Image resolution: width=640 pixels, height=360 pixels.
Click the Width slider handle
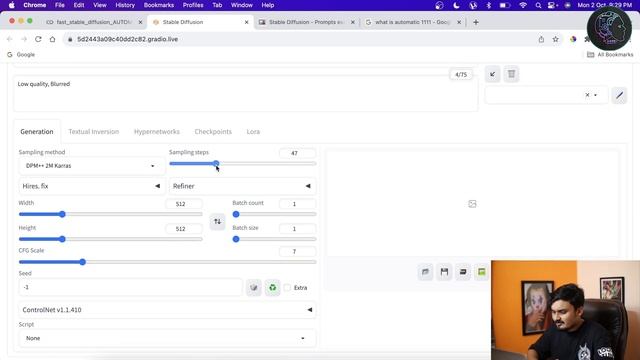coord(62,214)
